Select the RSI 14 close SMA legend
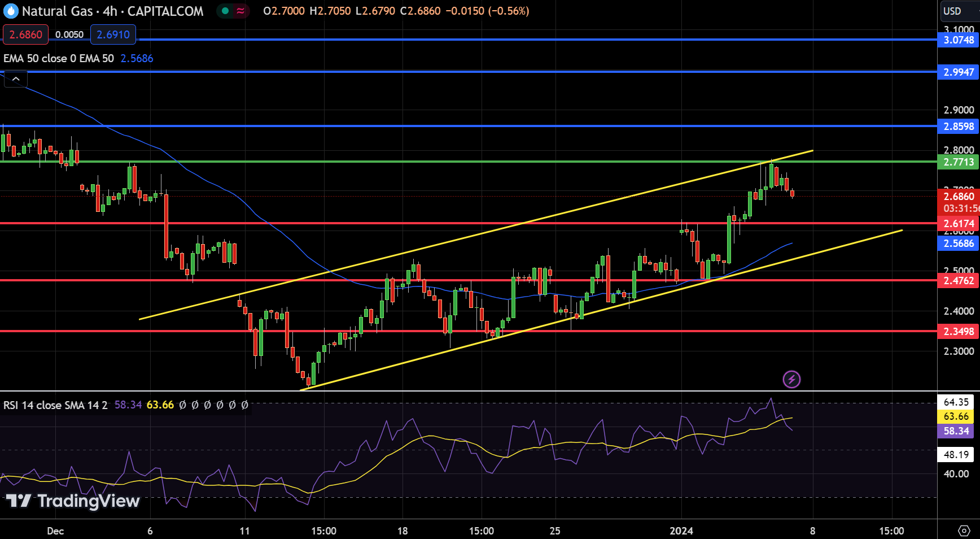 pos(55,405)
